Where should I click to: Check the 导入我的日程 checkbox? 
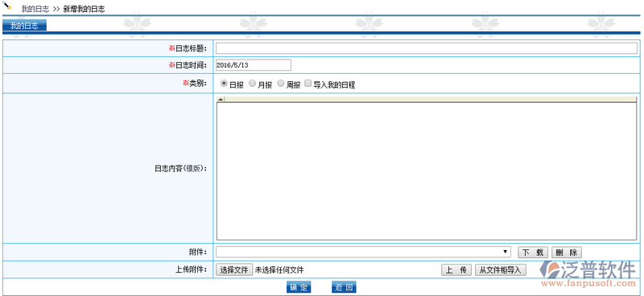point(308,84)
